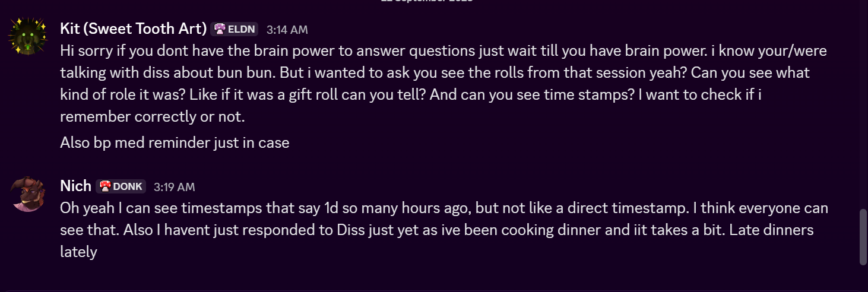Screen dimensions: 868x292
Task: Click the Nich username
Action: click(75, 186)
